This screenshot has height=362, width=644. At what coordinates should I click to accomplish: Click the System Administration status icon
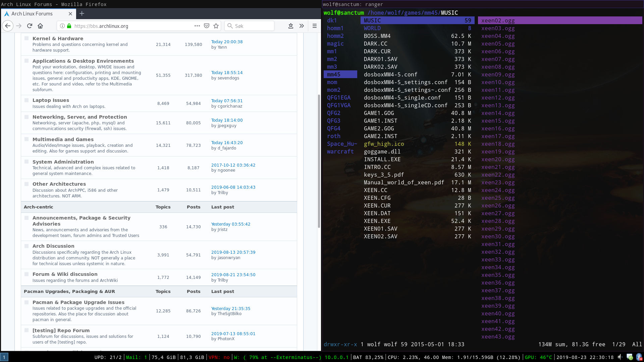pos(26,162)
